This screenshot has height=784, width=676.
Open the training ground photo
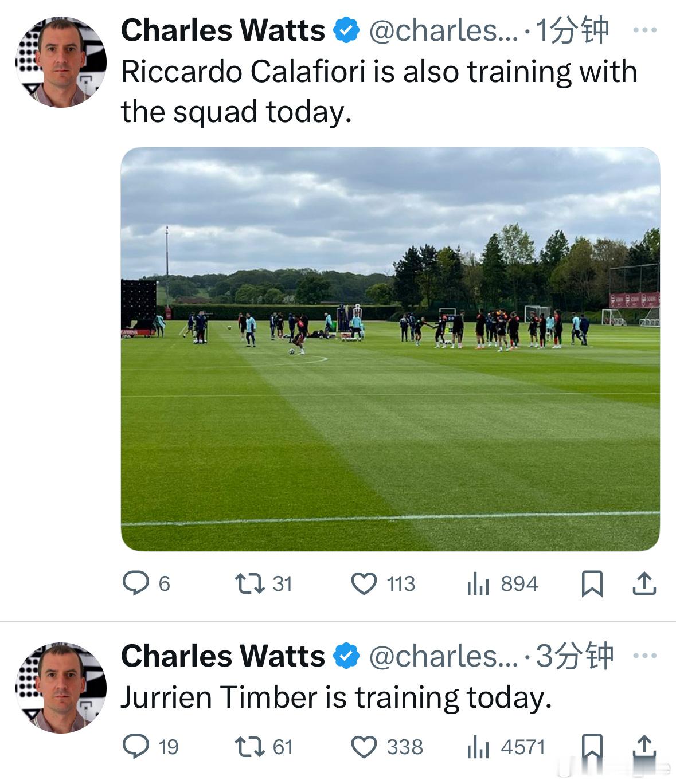390,349
